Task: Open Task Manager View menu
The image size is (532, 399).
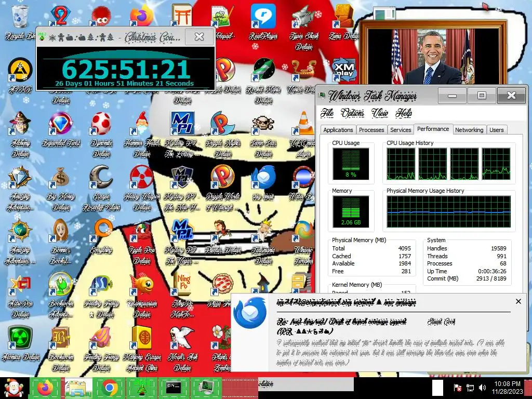Action: tap(379, 113)
